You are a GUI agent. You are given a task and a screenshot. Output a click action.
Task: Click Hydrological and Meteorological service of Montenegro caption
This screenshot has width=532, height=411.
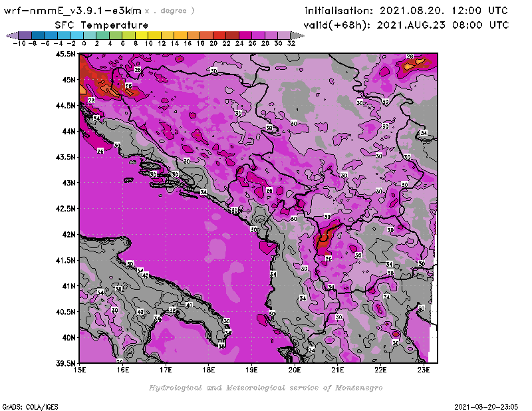265,388
